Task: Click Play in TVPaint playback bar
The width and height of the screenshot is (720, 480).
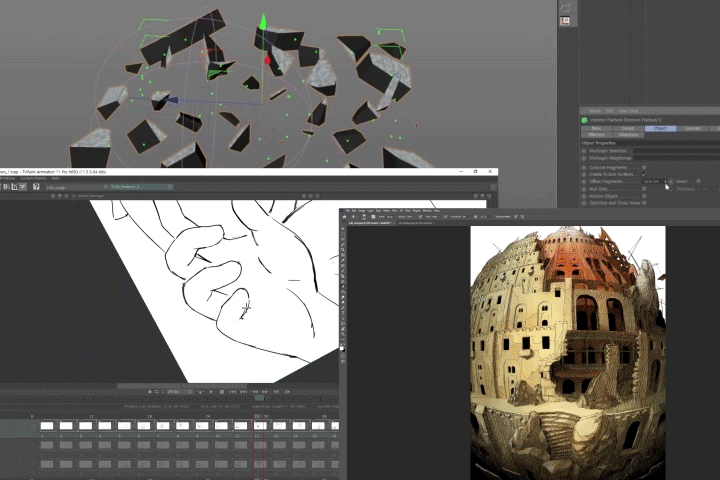Action: point(211,392)
